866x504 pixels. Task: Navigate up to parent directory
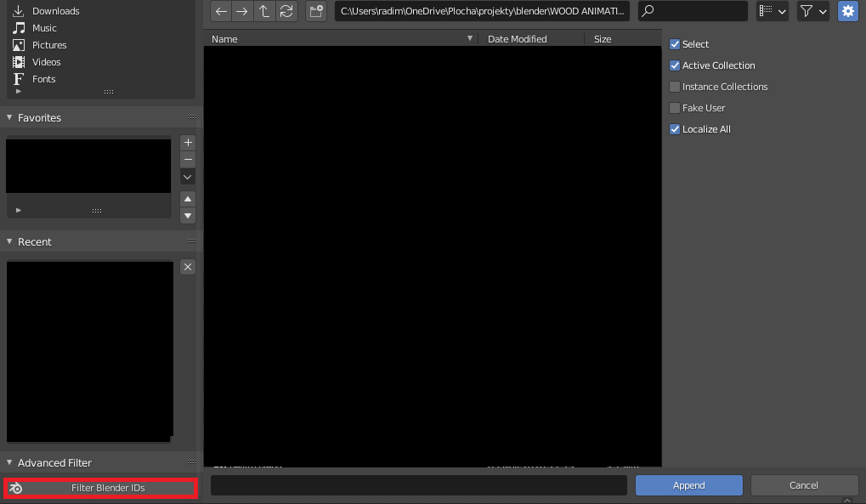tap(264, 11)
